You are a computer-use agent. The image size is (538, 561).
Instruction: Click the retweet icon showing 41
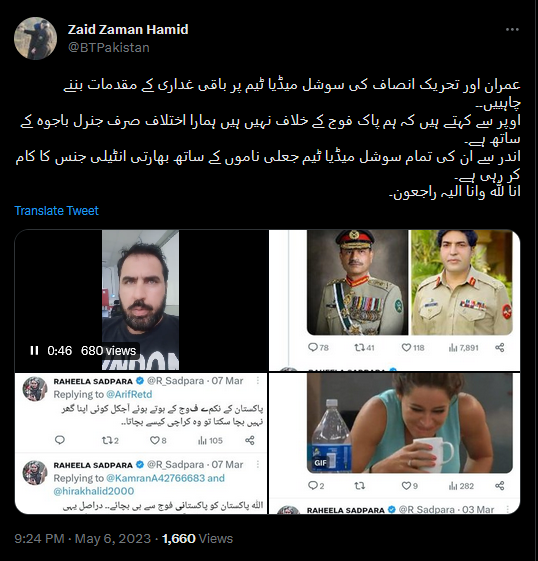point(359,347)
